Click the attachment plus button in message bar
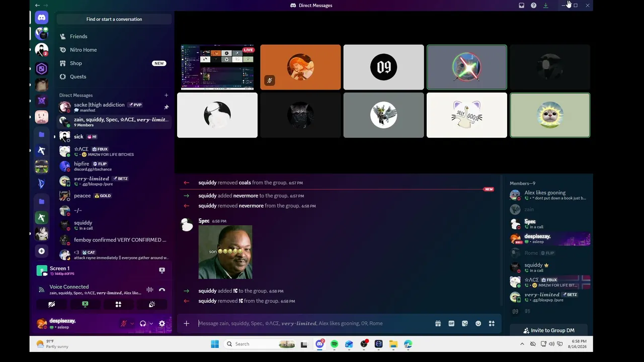 (x=186, y=323)
